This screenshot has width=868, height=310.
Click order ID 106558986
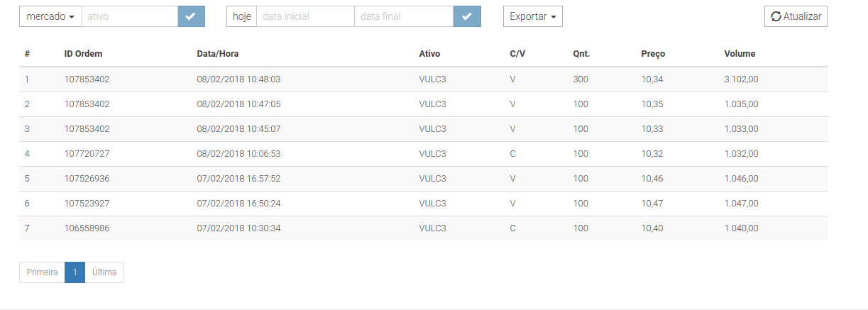(x=87, y=228)
